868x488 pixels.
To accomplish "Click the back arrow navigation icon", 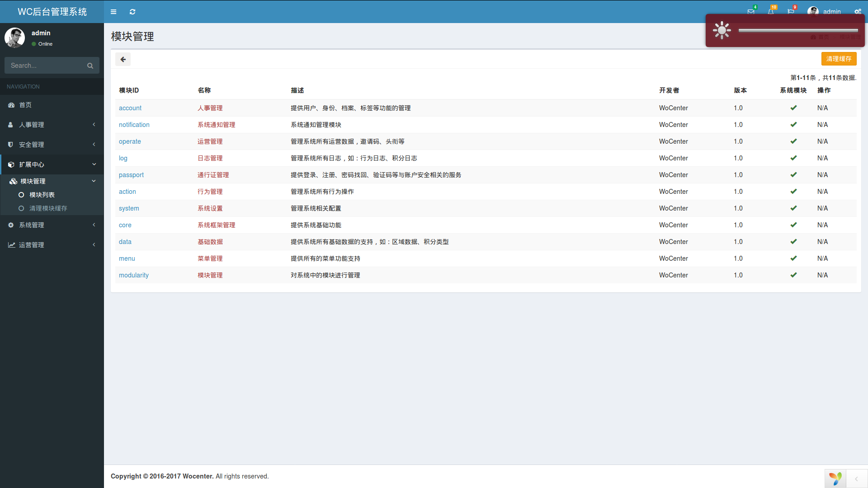I will (x=123, y=59).
